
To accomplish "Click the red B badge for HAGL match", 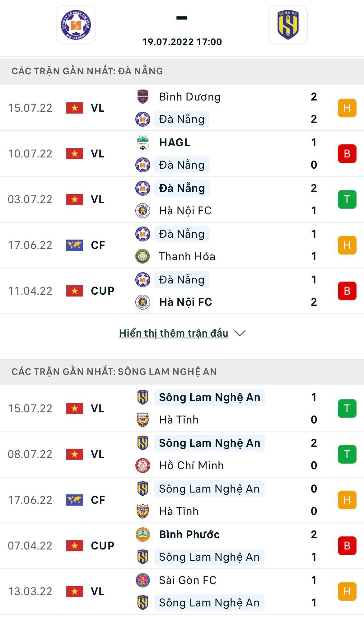I will pos(347,154).
